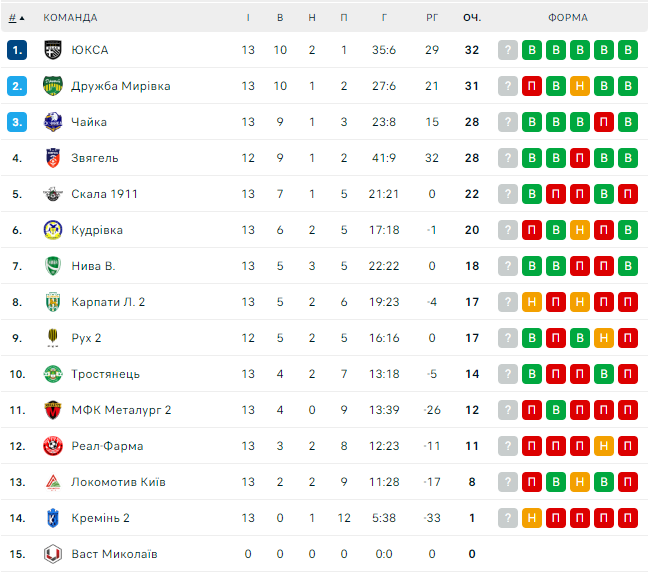Click the ЮКСА team logo icon
This screenshot has height=573, width=651.
tap(53, 50)
